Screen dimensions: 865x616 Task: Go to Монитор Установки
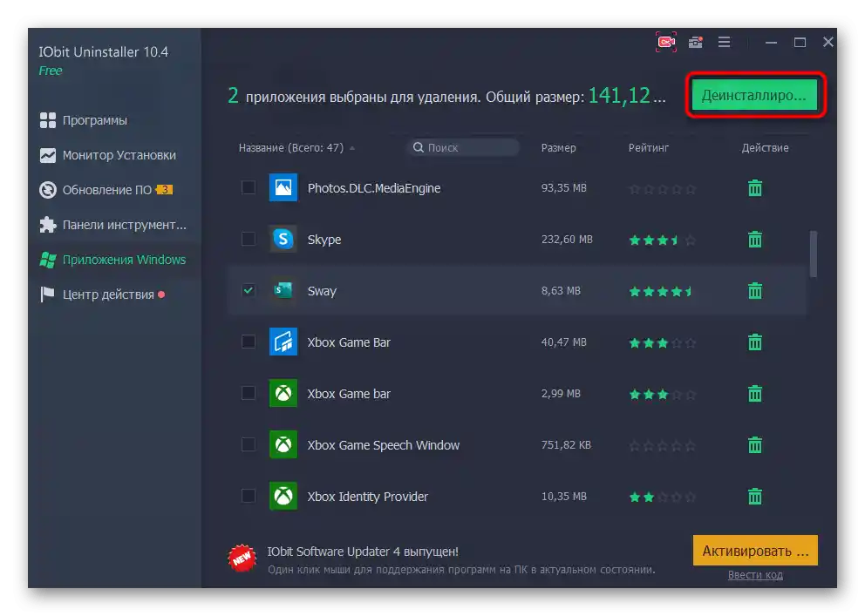tap(107, 155)
